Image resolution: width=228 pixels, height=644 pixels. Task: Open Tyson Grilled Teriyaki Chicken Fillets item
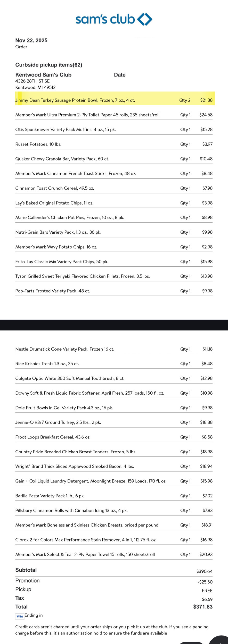(82, 276)
